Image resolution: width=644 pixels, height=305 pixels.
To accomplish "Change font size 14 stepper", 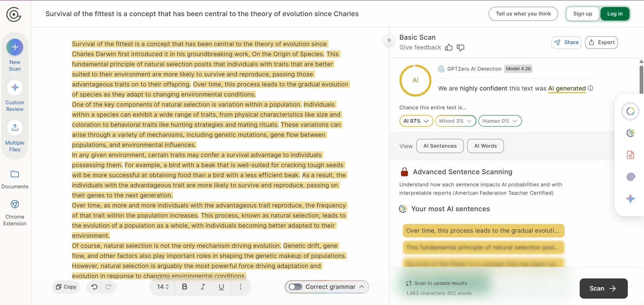I will coord(163,287).
